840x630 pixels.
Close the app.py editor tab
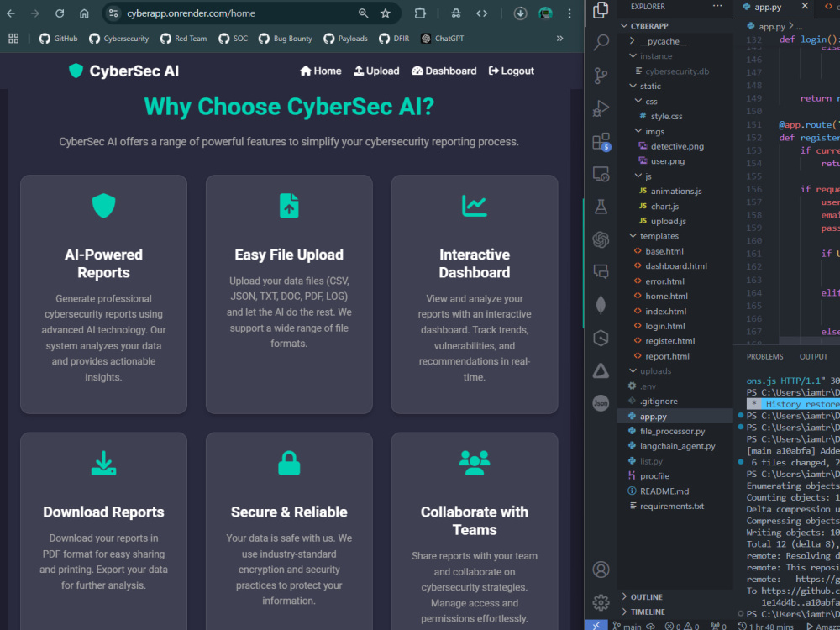pyautogui.click(x=805, y=6)
